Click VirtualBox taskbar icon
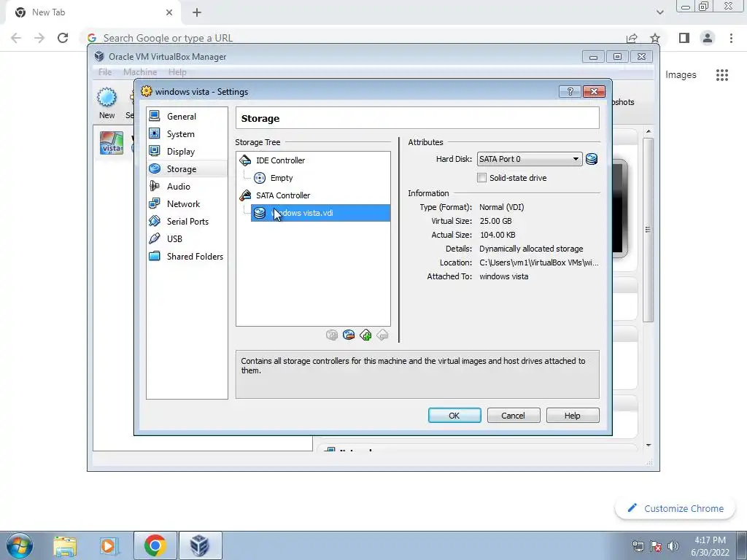The height and width of the screenshot is (560, 747). coord(200,545)
